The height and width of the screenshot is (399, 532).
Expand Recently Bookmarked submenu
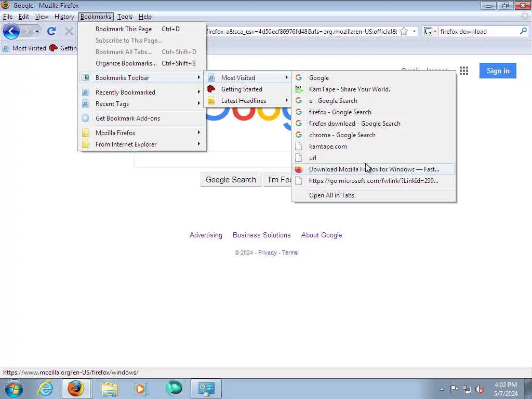[x=142, y=92]
